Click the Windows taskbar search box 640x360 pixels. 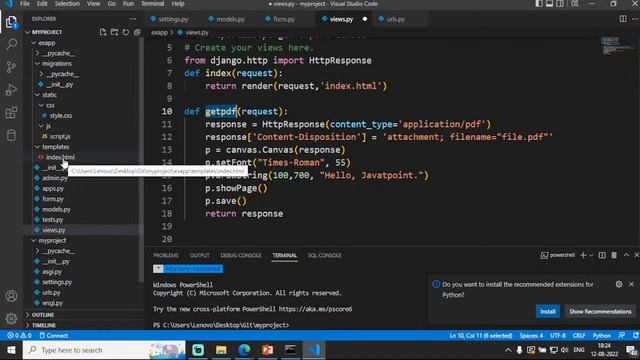104,350
